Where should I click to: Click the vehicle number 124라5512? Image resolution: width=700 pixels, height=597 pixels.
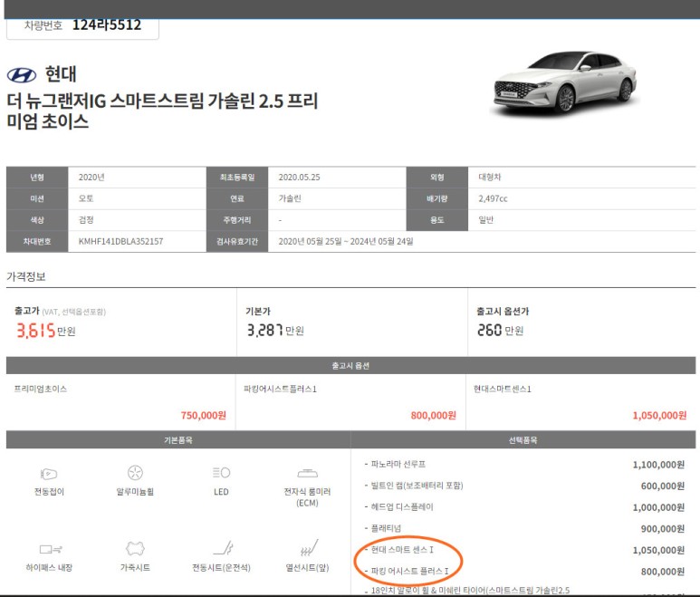pos(107,25)
